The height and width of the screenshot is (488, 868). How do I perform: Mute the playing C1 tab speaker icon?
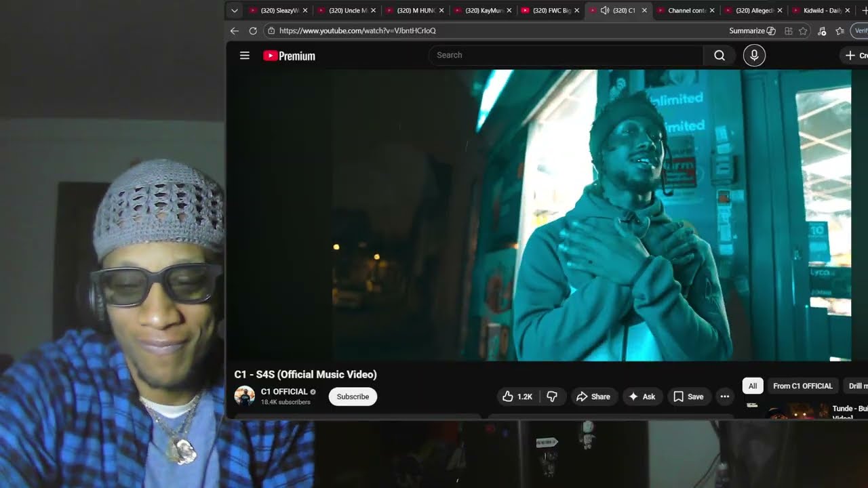click(x=605, y=10)
